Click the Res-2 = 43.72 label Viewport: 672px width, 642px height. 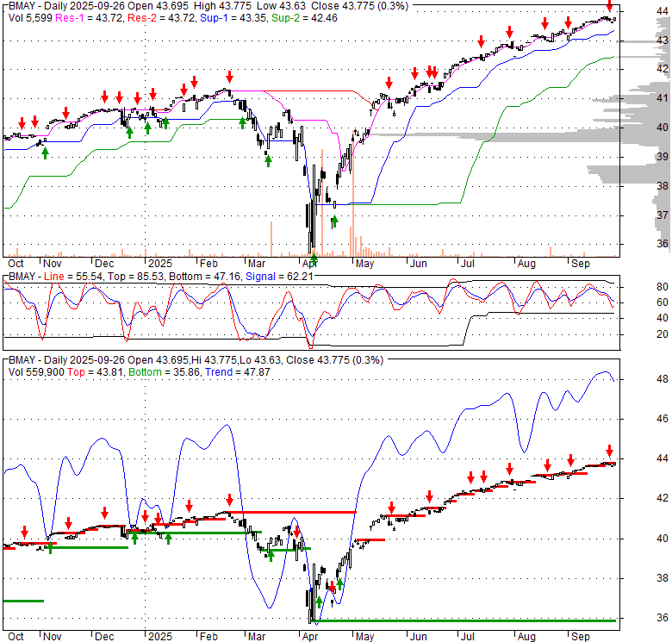pyautogui.click(x=161, y=18)
